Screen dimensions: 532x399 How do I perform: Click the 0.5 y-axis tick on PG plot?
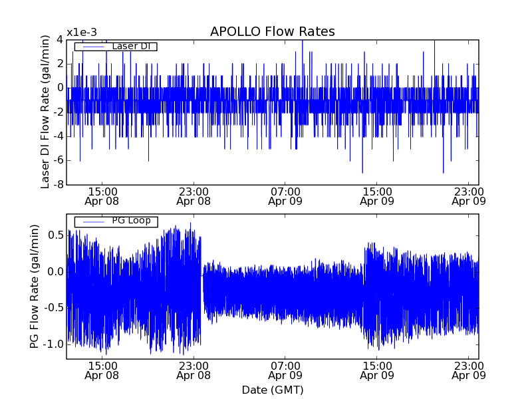56,235
